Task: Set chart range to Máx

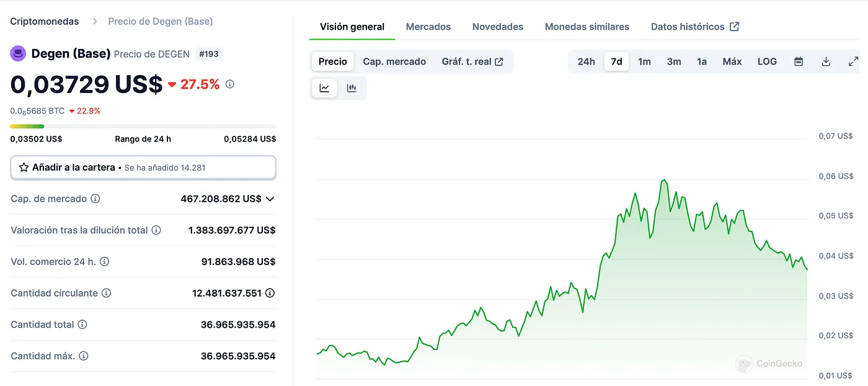Action: click(732, 61)
